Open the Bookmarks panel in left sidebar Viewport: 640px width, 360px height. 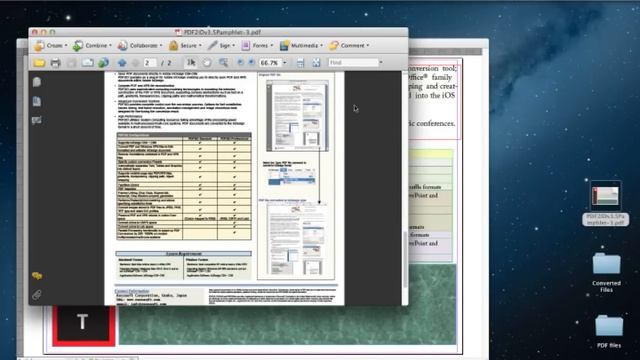click(37, 101)
